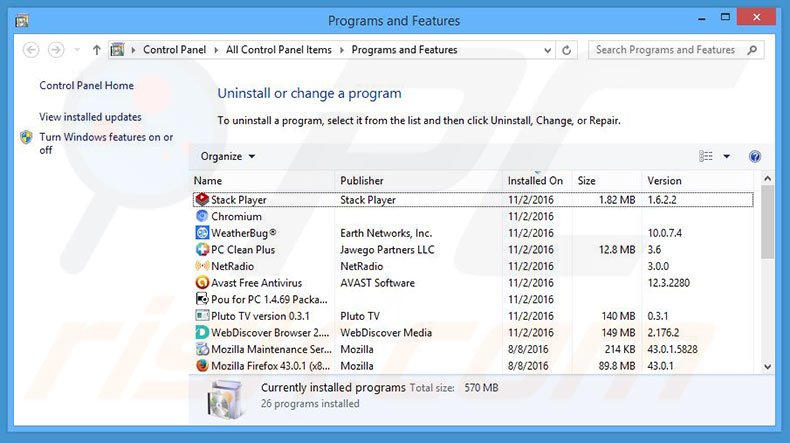Image resolution: width=790 pixels, height=443 pixels.
Task: Click the vertical scrollbar thumb
Action: [767, 222]
